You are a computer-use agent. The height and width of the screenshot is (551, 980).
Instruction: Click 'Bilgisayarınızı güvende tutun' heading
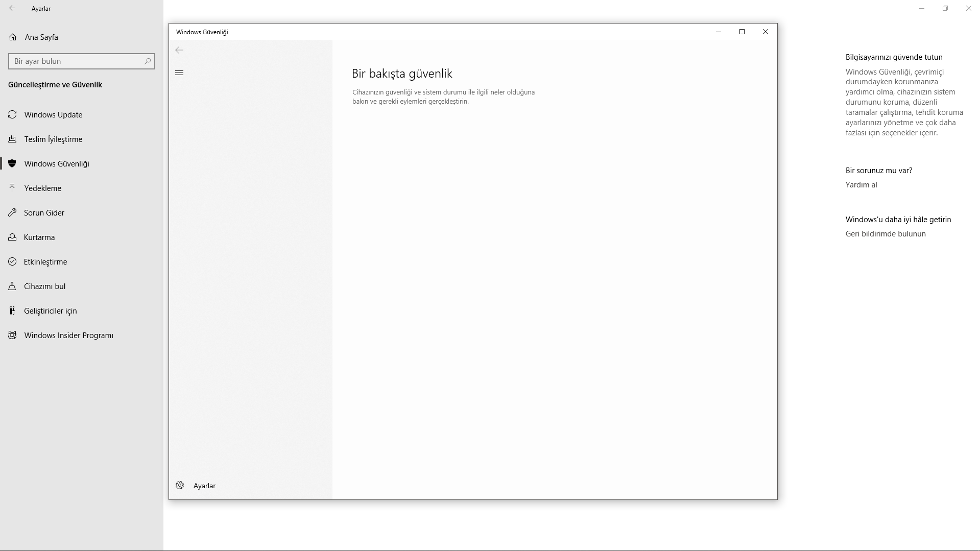(894, 57)
